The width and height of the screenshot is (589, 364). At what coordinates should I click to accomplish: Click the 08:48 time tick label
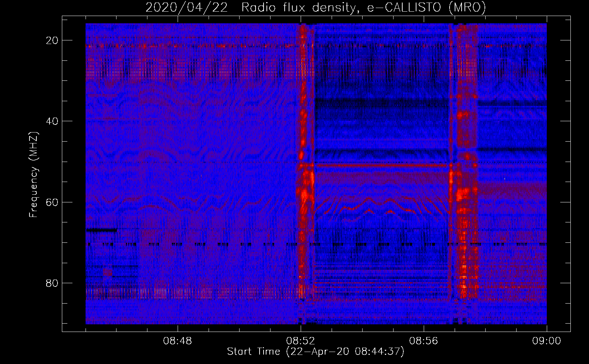pos(178,341)
